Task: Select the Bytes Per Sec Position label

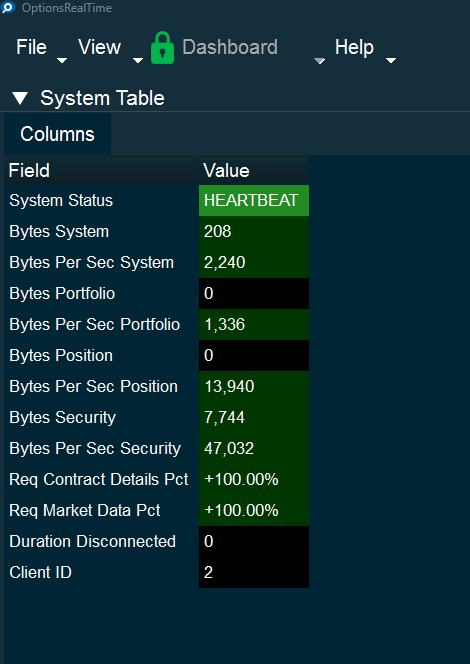Action: pos(93,386)
